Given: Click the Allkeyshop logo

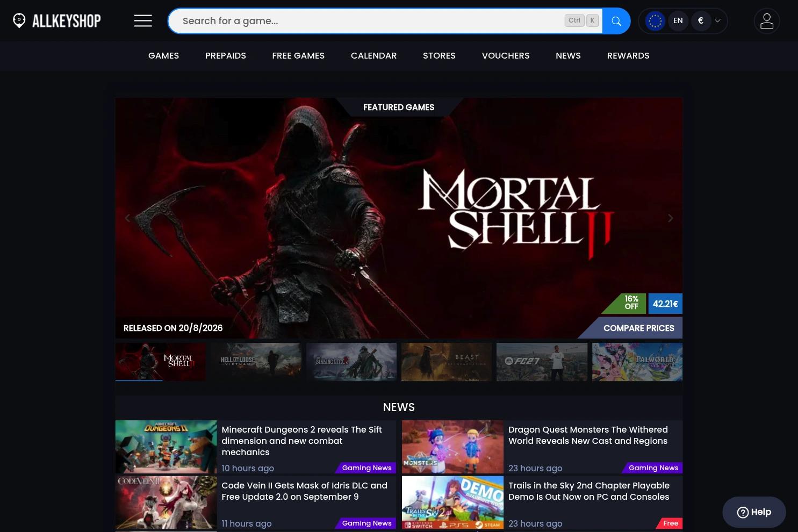Looking at the screenshot, I should pyautogui.click(x=57, y=21).
